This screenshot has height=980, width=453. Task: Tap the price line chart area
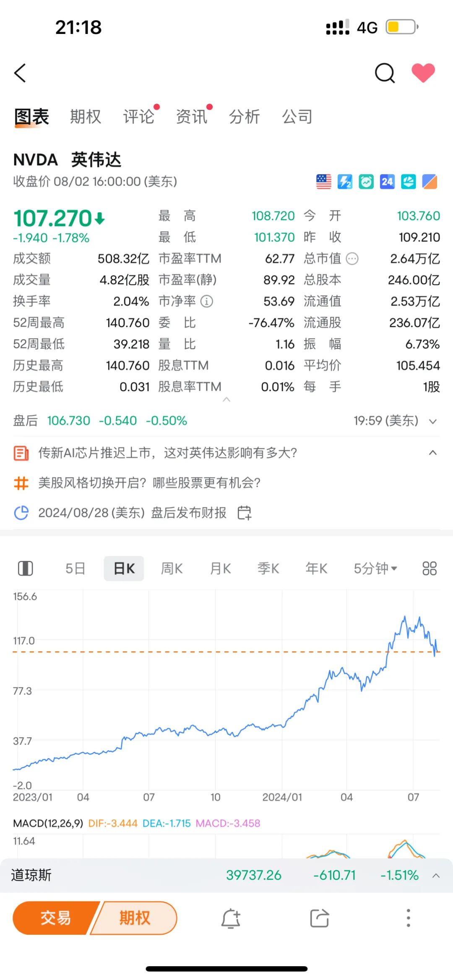point(226,690)
